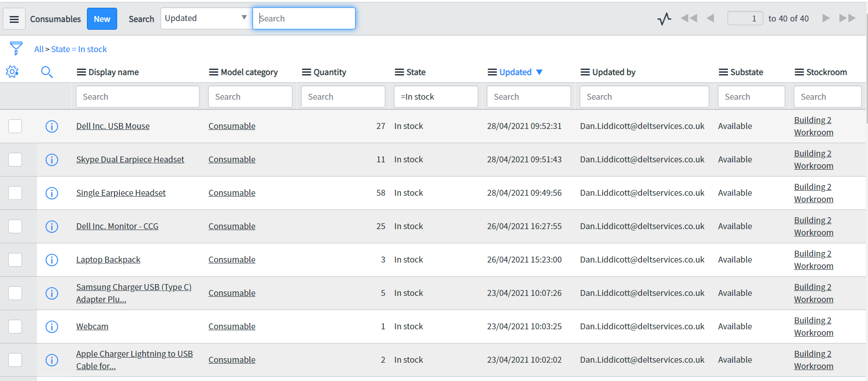
Task: Click the All breadcrumb
Action: pos(39,49)
